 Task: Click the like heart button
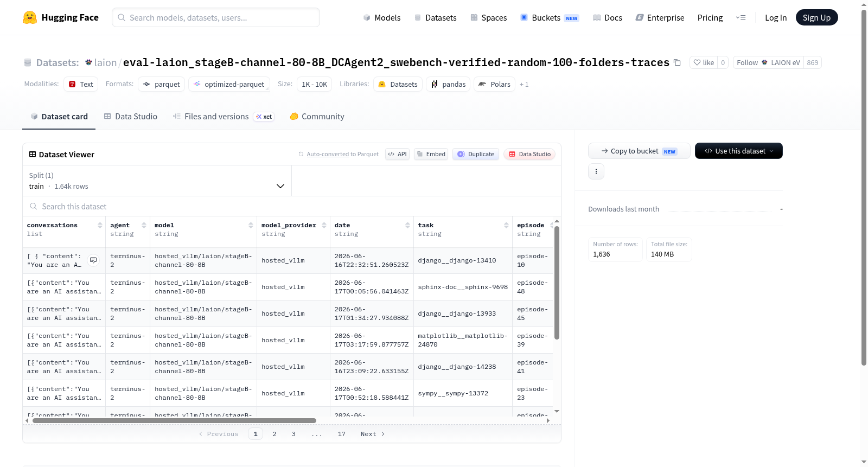point(704,62)
